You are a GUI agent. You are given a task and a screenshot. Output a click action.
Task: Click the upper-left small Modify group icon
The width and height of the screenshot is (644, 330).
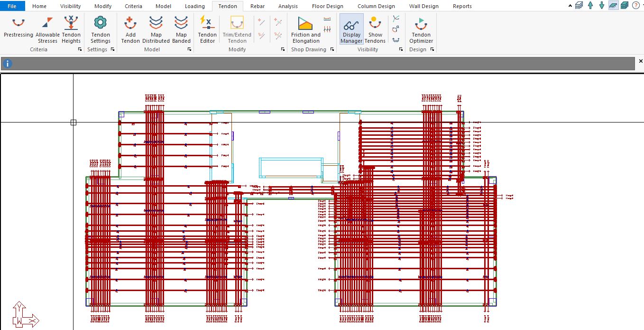[261, 22]
